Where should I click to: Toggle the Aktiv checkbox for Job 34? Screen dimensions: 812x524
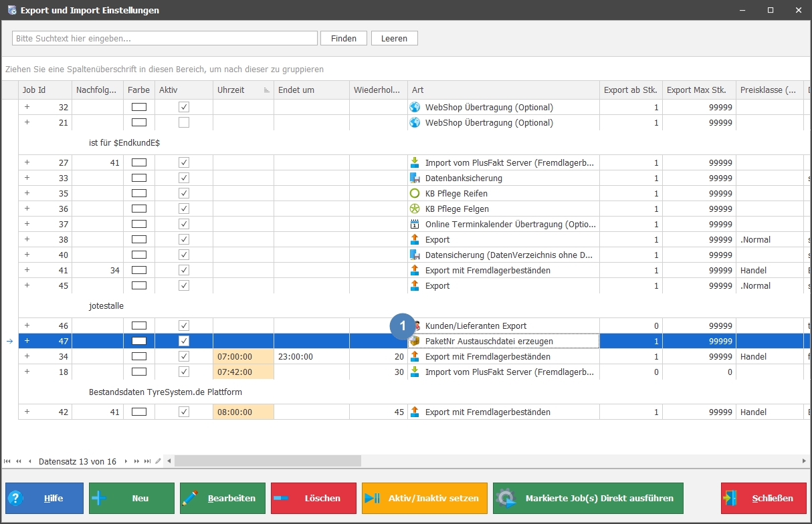[184, 356]
